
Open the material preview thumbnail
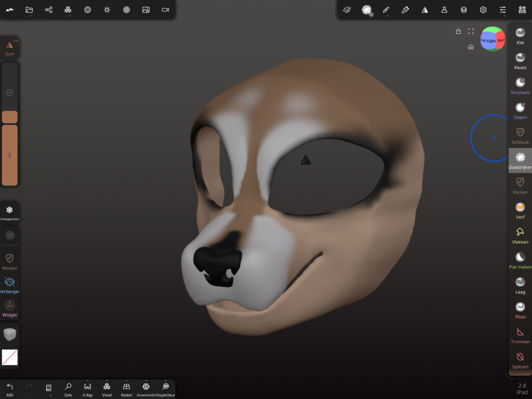[x=9, y=334]
